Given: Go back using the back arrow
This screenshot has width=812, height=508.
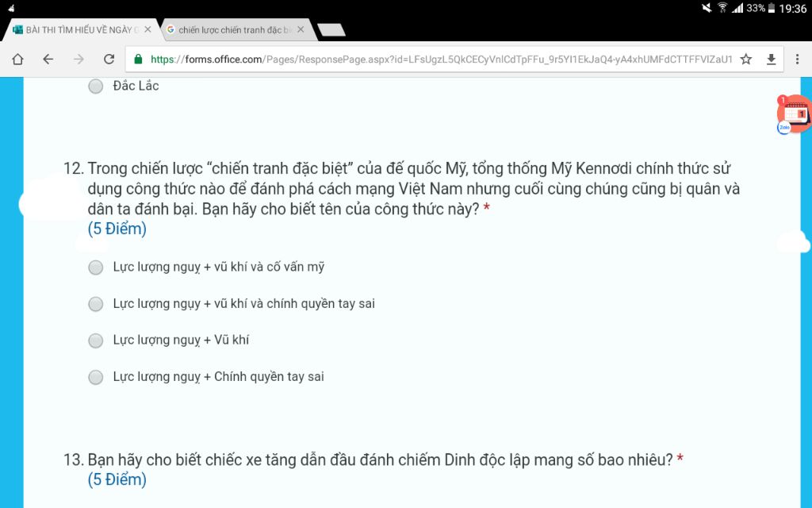Looking at the screenshot, I should [x=48, y=59].
